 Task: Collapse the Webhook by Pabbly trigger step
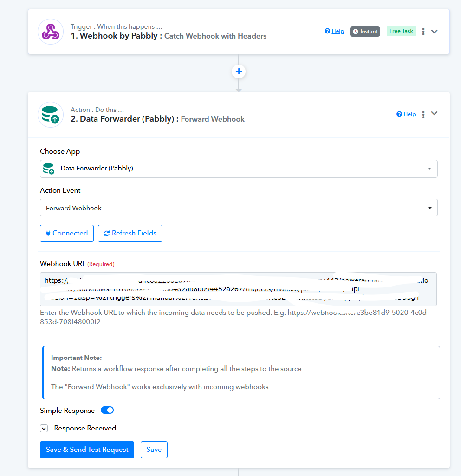click(435, 32)
